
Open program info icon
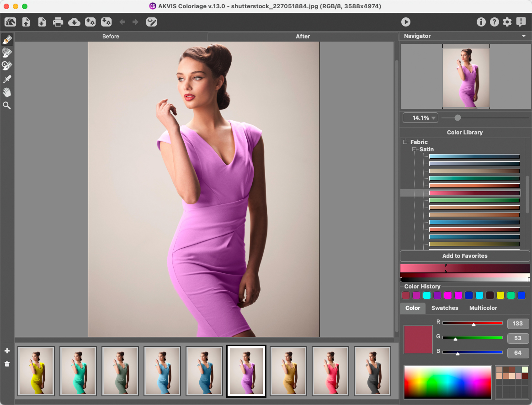[x=481, y=22]
